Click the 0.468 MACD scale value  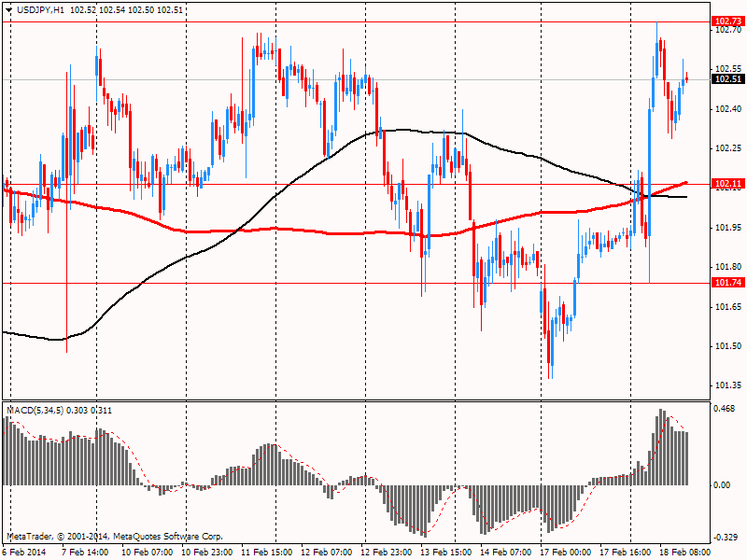click(x=725, y=408)
